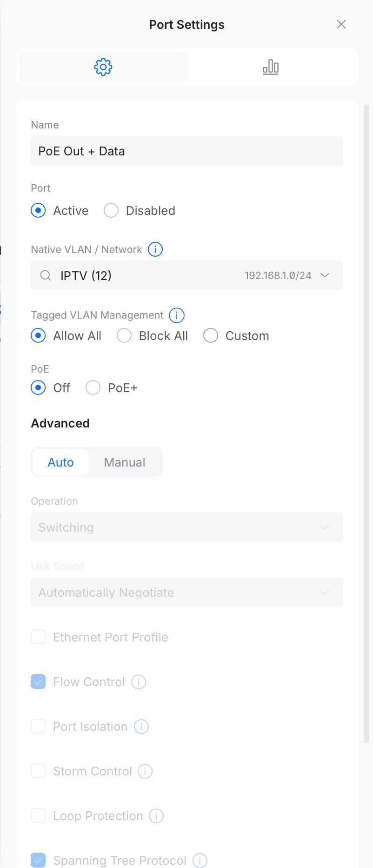The height and width of the screenshot is (868, 373).
Task: Show Tagged VLAN Management info tooltip
Action: pos(177,315)
